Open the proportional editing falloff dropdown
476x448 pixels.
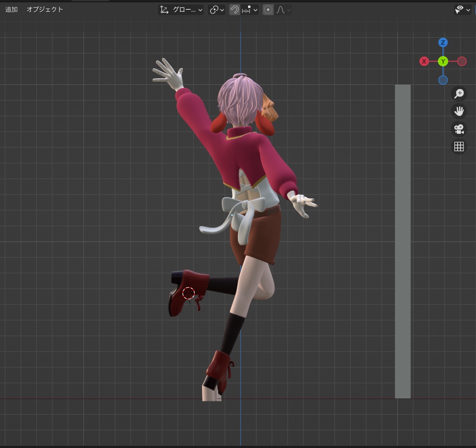(x=283, y=10)
